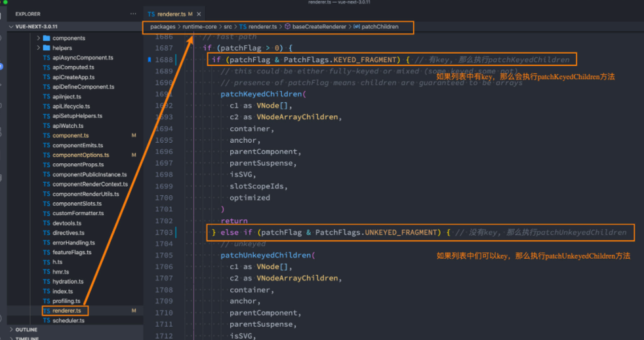
Task: Click src in the breadcrumb
Action: coord(228,27)
